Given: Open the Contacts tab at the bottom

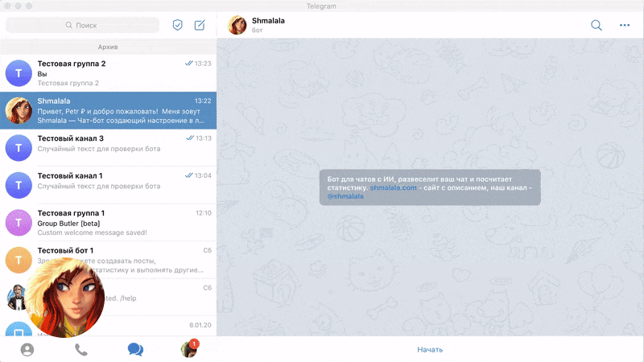Looking at the screenshot, I should [x=27, y=350].
